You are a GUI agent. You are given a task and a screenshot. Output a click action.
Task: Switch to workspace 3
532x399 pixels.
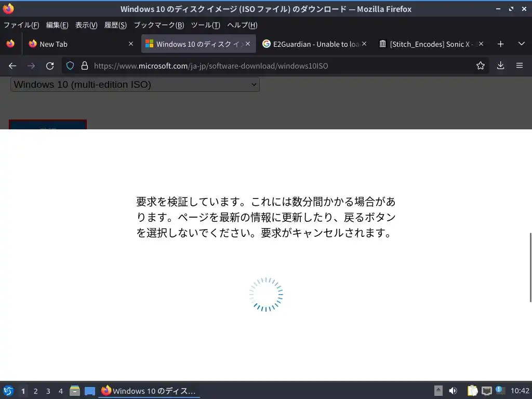(x=48, y=391)
